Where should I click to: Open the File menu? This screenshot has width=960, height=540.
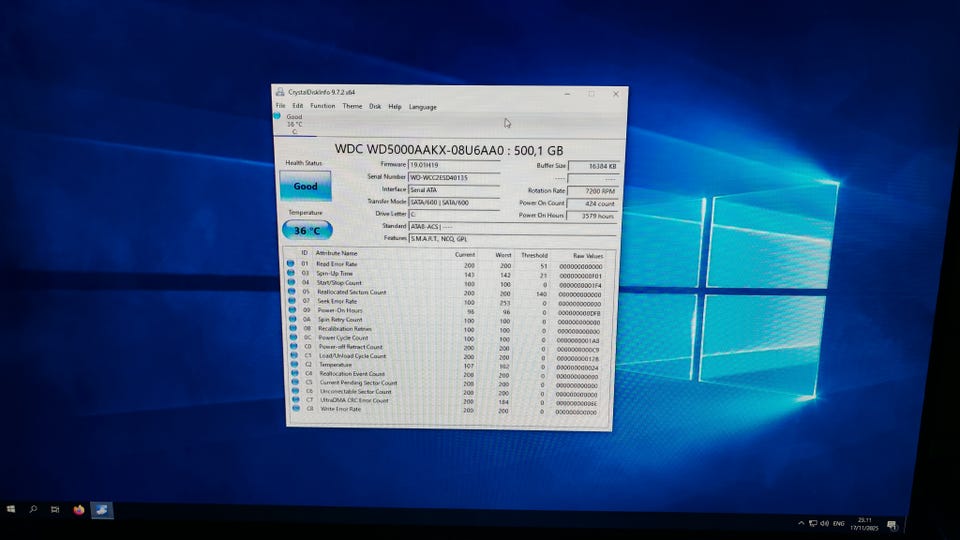click(x=280, y=105)
